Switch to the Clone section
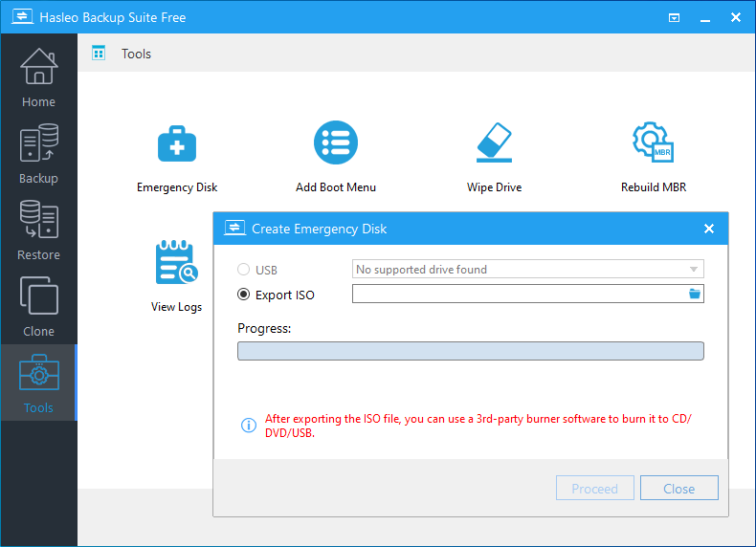This screenshot has width=756, height=547. [38, 307]
